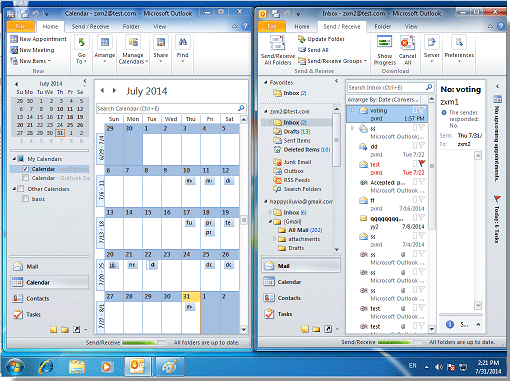Open Calendar in Inbox window navigation

click(x=301, y=282)
